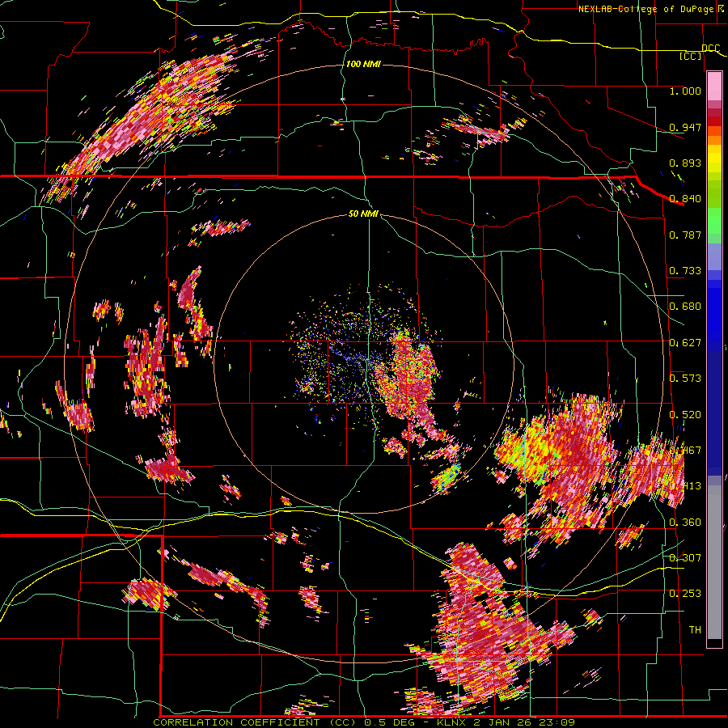Select the 0.307 scale value
The image size is (728, 728).
[685, 557]
